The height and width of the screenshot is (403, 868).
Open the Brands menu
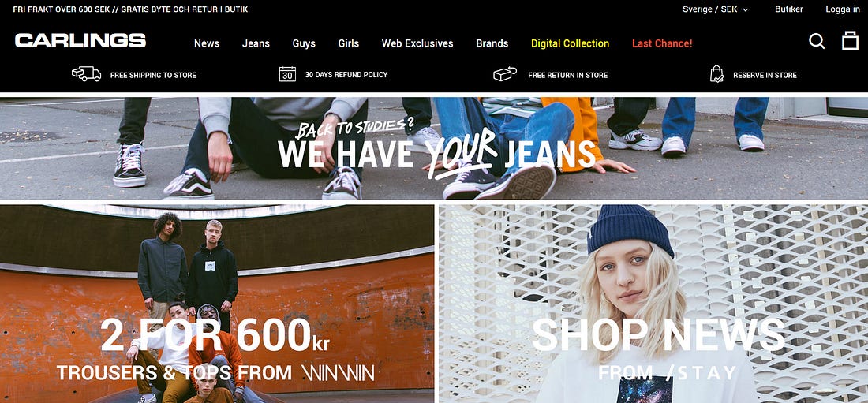[492, 43]
